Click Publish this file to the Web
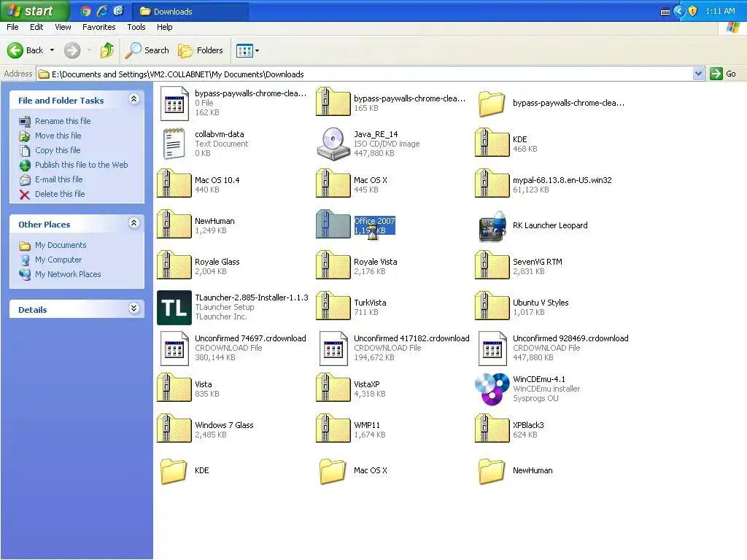Screen dimensions: 747x560 [81, 165]
